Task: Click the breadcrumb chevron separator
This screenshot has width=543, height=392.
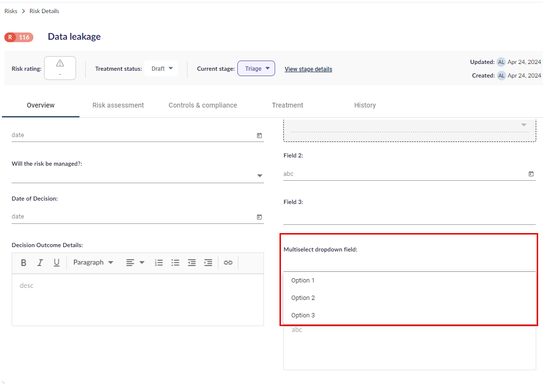Action: click(23, 11)
